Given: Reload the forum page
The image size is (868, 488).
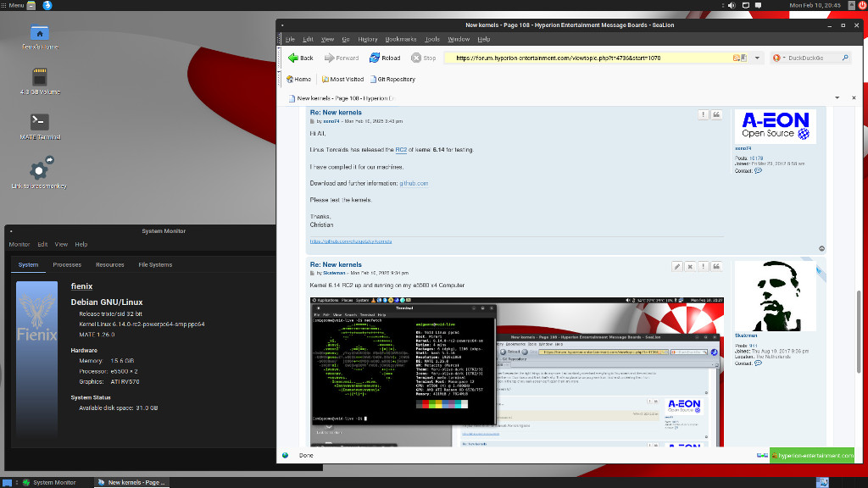Looking at the screenshot, I should click(x=385, y=58).
